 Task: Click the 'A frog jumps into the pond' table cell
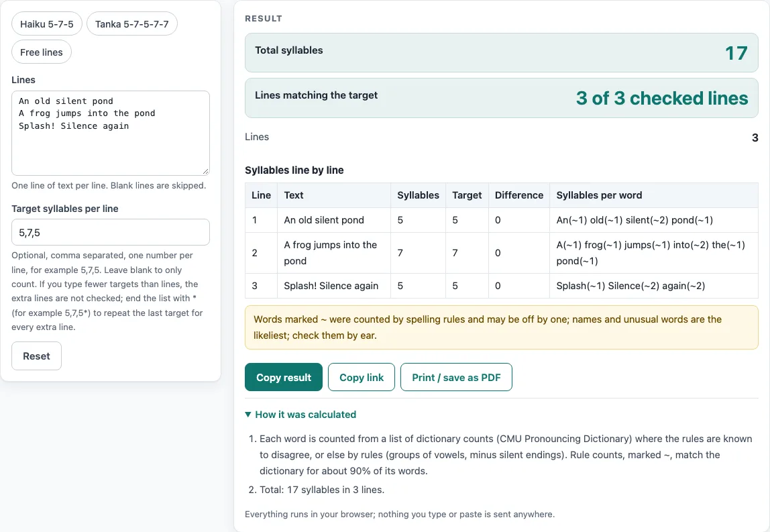tap(334, 253)
